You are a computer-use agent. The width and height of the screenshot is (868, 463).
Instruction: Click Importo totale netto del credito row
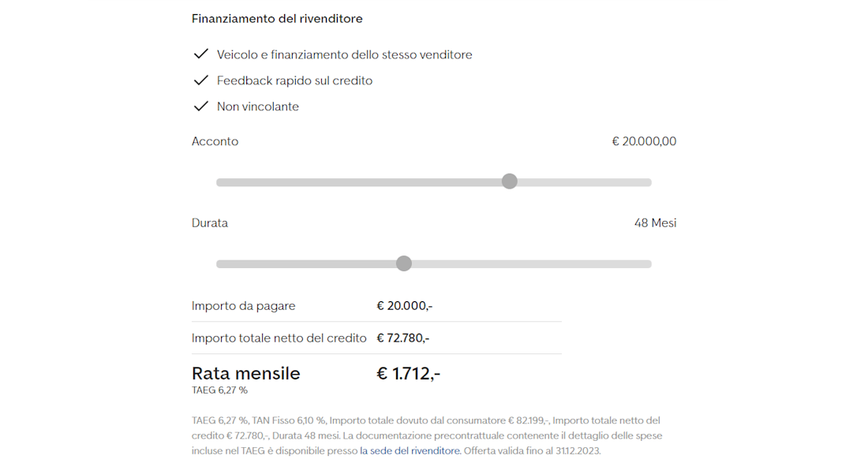(376, 338)
